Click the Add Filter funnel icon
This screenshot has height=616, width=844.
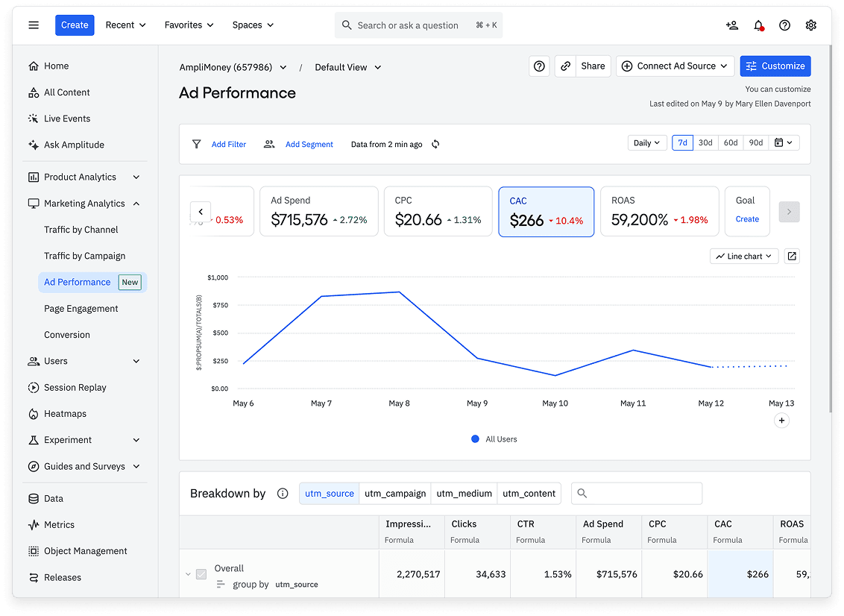tap(196, 144)
